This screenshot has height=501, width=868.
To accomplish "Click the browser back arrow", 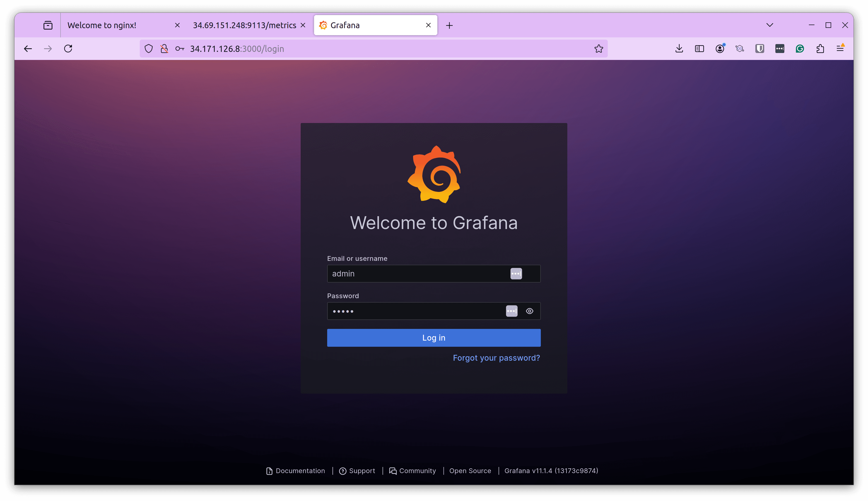I will point(28,49).
